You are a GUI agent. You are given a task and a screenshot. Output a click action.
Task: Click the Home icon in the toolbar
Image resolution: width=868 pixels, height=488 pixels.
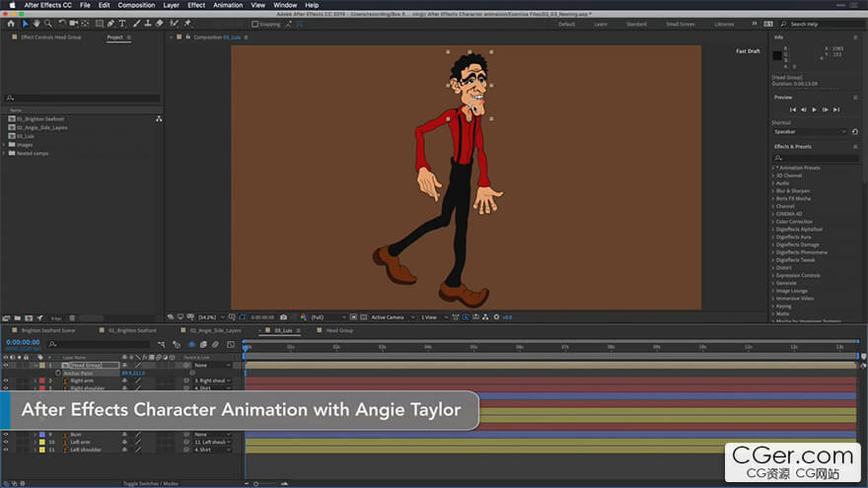tap(11, 24)
